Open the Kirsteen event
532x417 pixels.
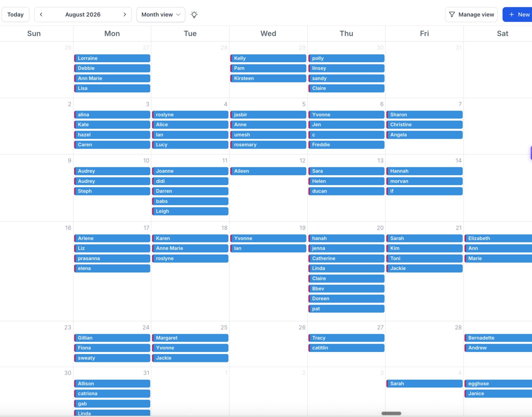pyautogui.click(x=268, y=78)
